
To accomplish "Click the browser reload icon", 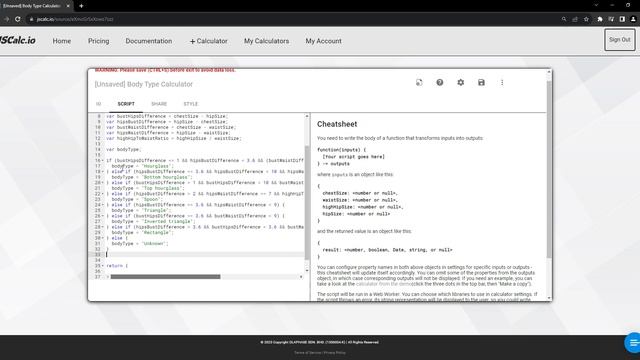I will tap(18, 19).
